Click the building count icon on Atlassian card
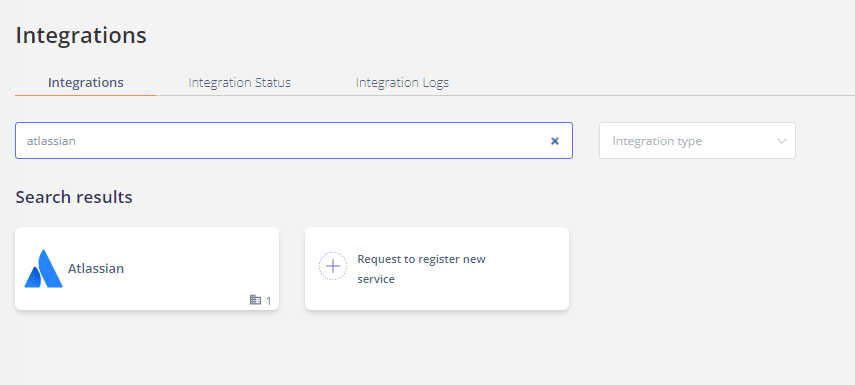 point(255,299)
